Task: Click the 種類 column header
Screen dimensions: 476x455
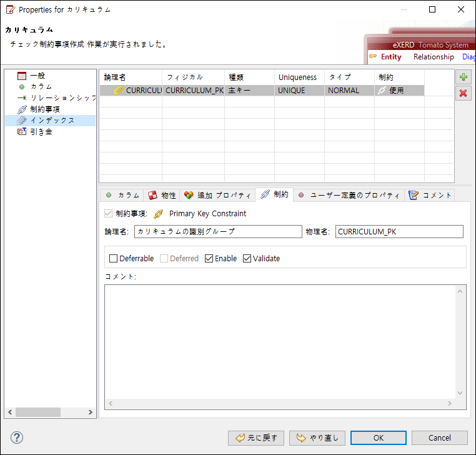Action: pyautogui.click(x=249, y=77)
